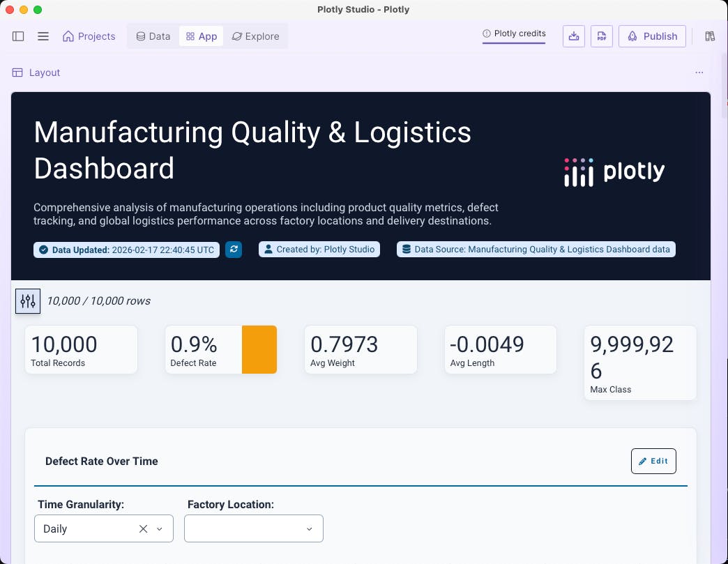Clear the Daily granularity filter
This screenshot has height=564, width=728.
coord(143,528)
